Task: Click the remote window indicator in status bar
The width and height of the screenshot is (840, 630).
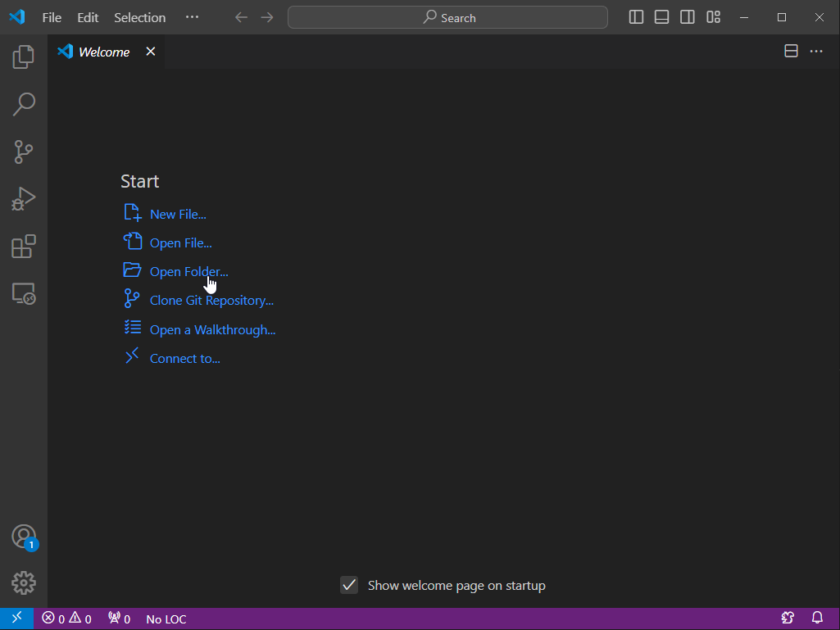Action: tap(16, 619)
